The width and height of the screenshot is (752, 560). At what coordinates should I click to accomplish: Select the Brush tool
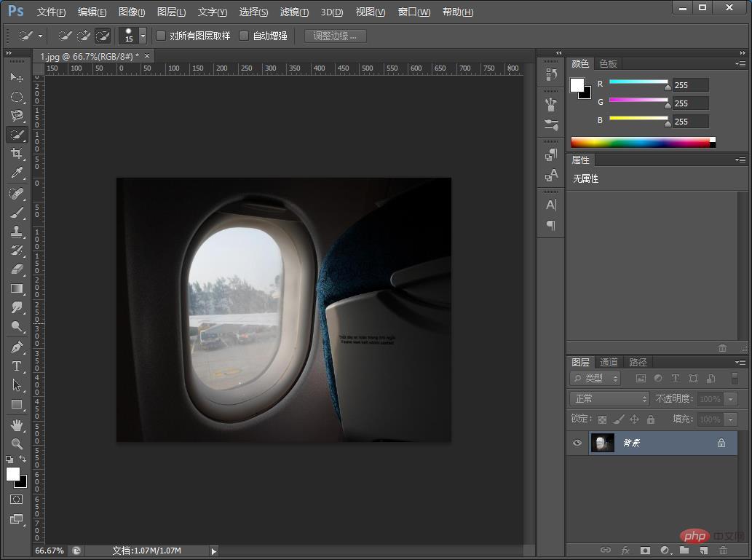pyautogui.click(x=17, y=213)
